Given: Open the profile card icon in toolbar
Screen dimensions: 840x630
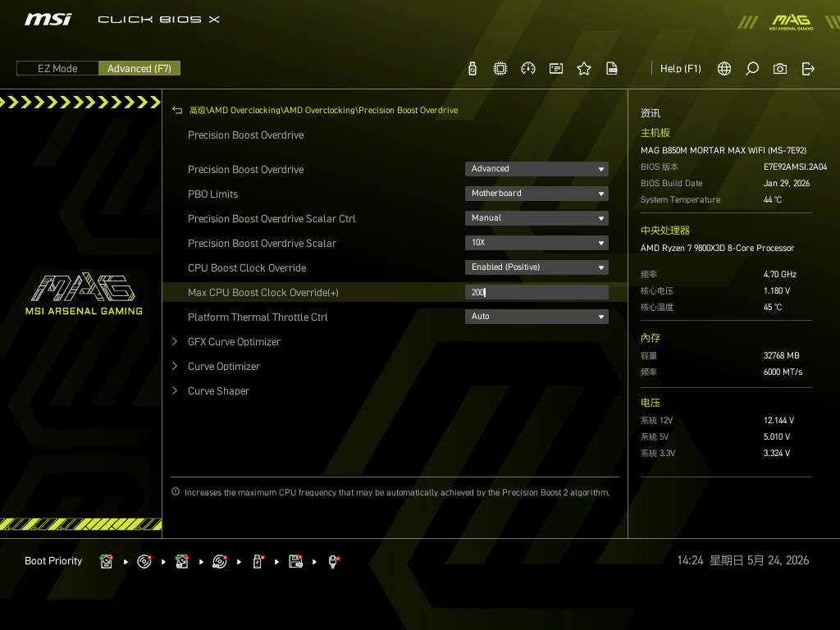Looking at the screenshot, I should coord(556,69).
